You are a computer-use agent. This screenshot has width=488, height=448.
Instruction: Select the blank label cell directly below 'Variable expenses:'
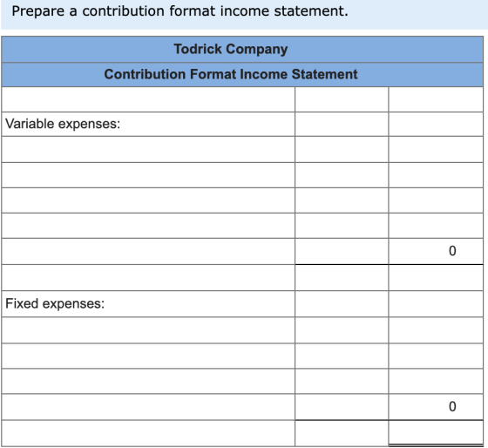pyautogui.click(x=148, y=149)
